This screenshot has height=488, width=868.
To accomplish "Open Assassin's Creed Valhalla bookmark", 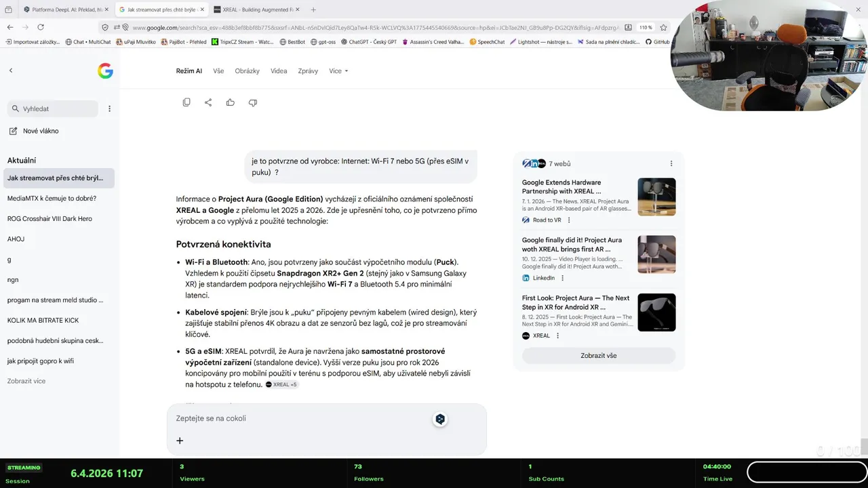I will [x=433, y=41].
